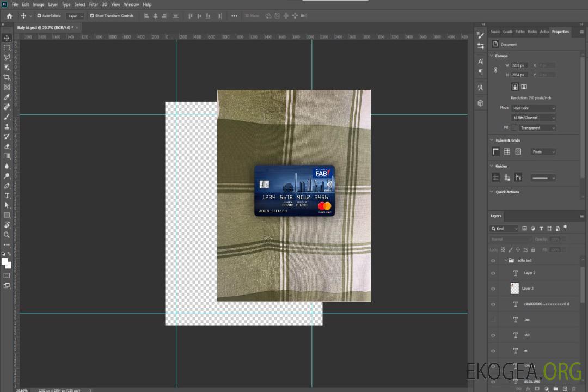The height and width of the screenshot is (392, 588).
Task: Toggle the grid icon under Rulers & Grids
Action: (507, 152)
